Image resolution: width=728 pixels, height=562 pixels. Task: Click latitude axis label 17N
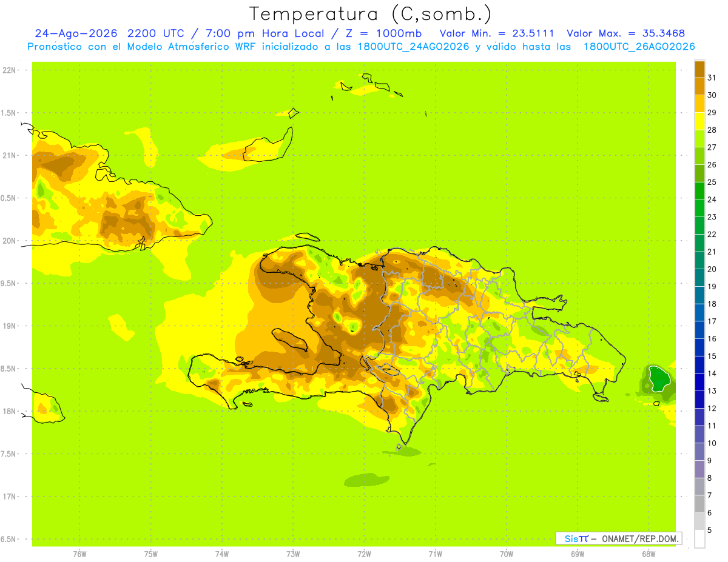point(10,497)
